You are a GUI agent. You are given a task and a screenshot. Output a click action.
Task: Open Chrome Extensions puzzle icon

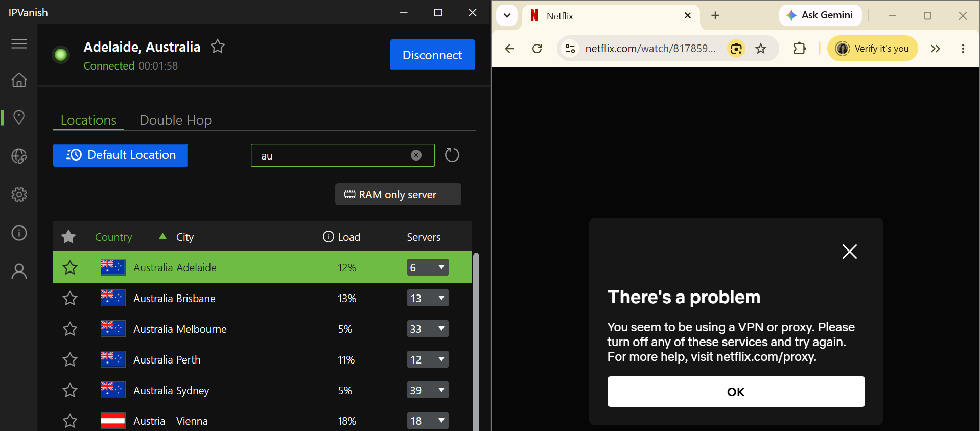800,49
